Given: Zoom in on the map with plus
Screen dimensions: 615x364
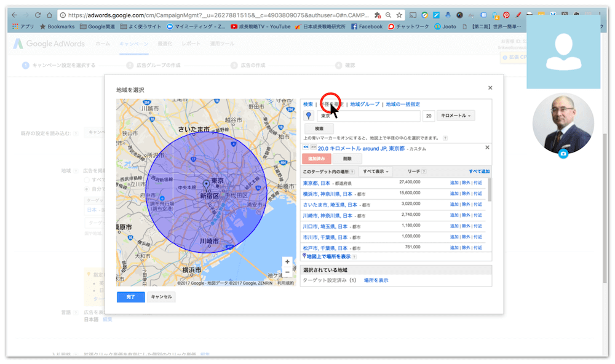Looking at the screenshot, I should coord(287,261).
